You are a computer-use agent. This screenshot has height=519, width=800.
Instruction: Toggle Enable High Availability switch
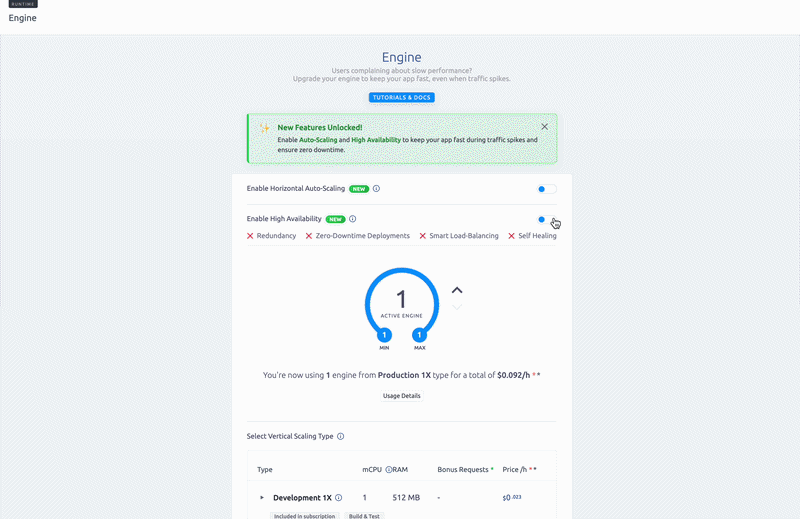[546, 219]
